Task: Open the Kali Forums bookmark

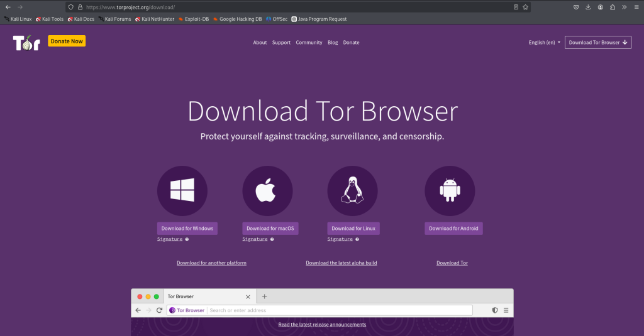Action: 114,19
